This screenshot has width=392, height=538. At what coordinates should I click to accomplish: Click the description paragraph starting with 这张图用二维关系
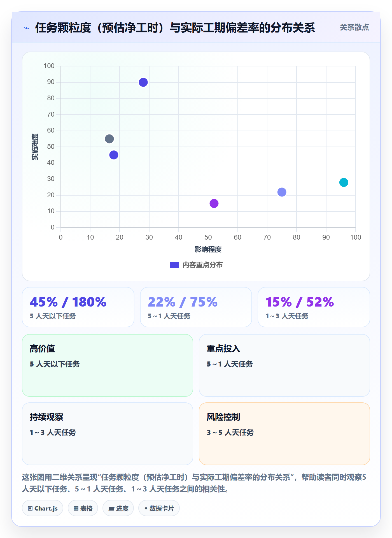[194, 483]
